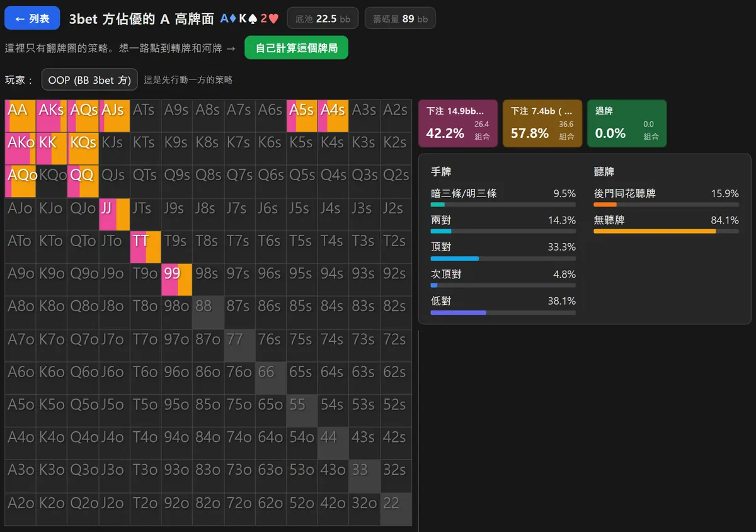Image resolution: width=756 pixels, height=532 pixels.
Task: Click the 65s cell
Action: point(302,378)
